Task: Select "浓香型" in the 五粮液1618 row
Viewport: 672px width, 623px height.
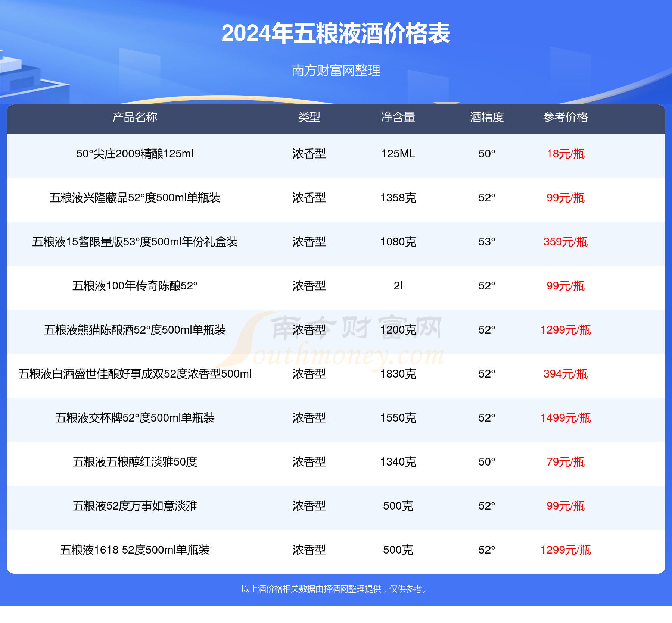Action: point(309,550)
